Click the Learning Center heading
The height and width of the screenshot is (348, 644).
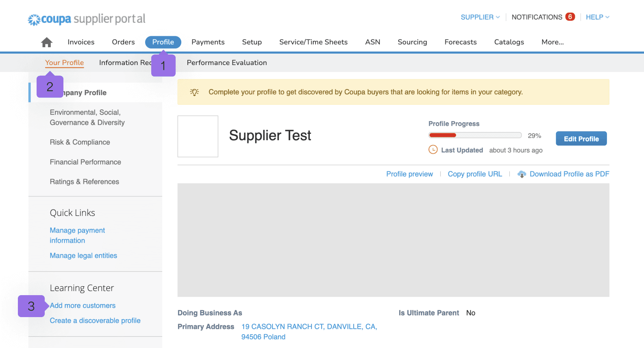click(82, 288)
